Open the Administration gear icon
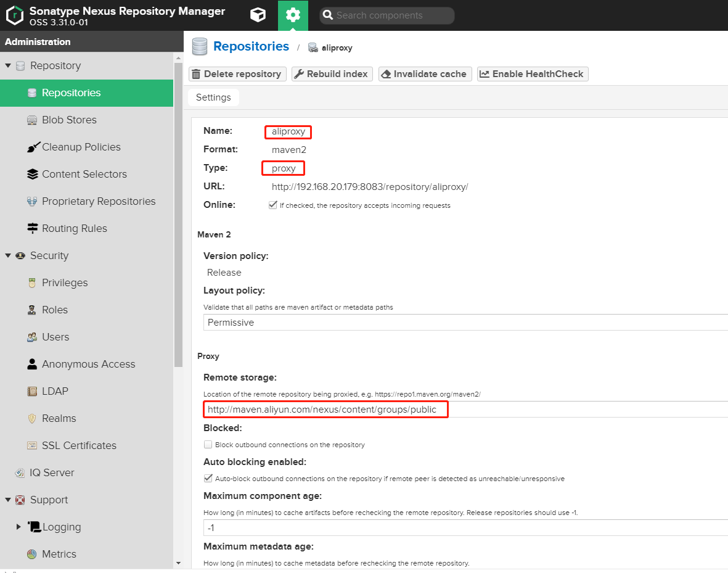The height and width of the screenshot is (573, 728). coord(293,15)
